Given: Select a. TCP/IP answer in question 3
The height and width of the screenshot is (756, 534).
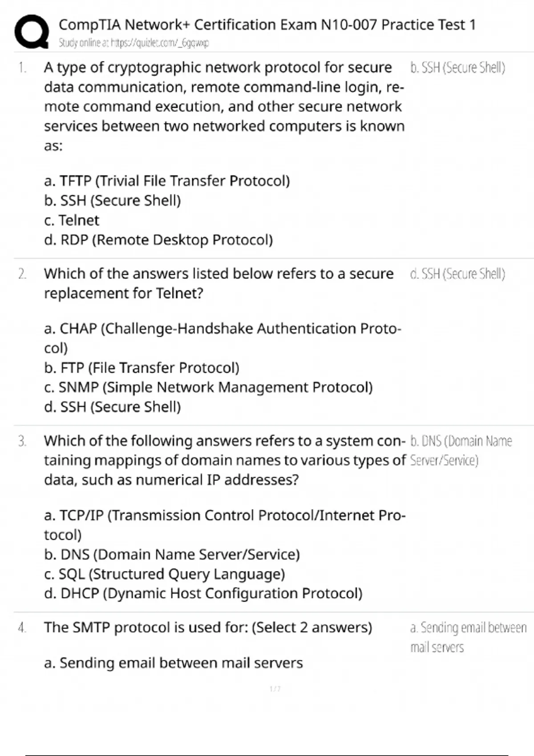Looking at the screenshot, I should [x=225, y=516].
